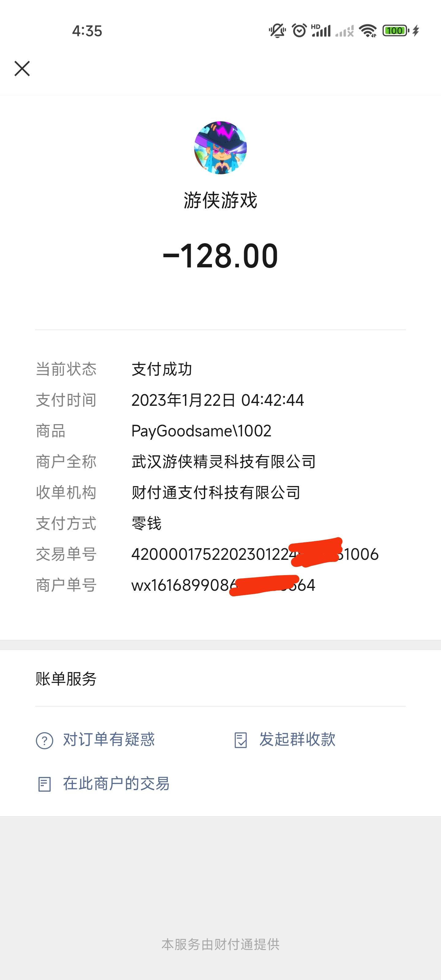The image size is (441, 980).
Task: Select the 商户单号 merchant order number
Action: coord(223,585)
